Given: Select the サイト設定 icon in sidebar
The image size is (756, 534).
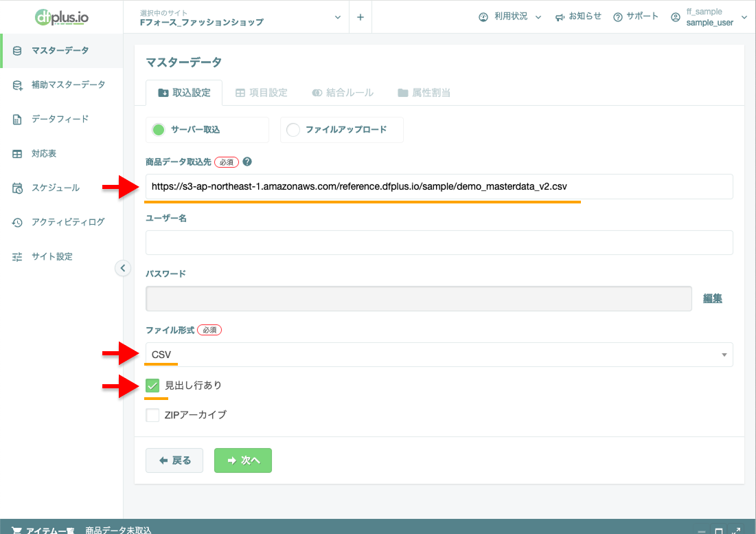Looking at the screenshot, I should point(16,256).
